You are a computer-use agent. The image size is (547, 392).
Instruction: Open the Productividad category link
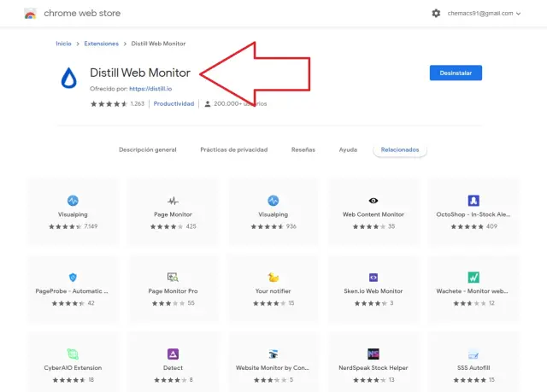174,104
